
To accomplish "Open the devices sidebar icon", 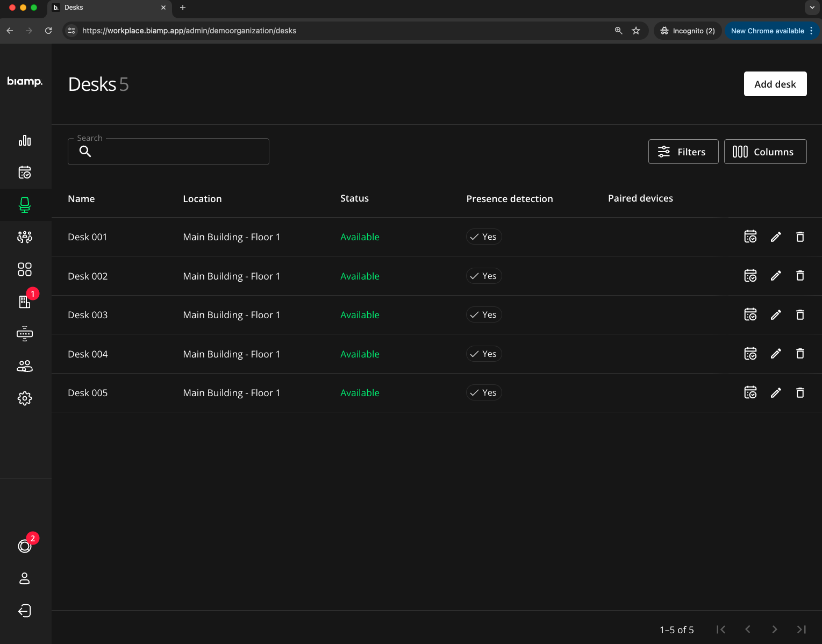I will (25, 334).
